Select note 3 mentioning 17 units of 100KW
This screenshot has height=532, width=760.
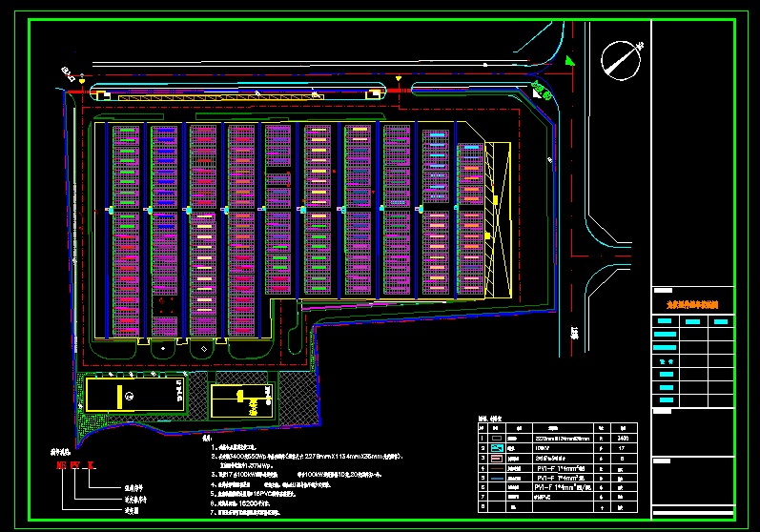click(297, 475)
